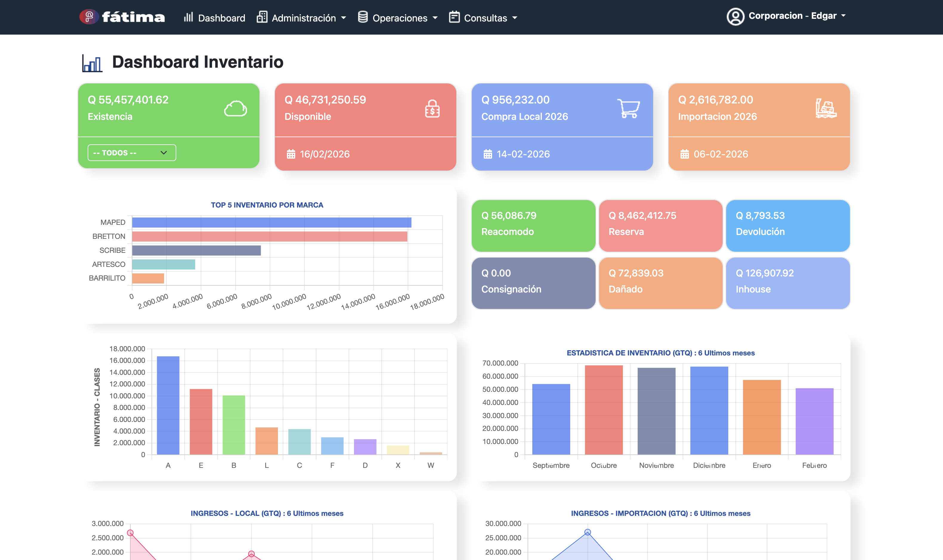Click the Noviembre bar in inventory statistics
The height and width of the screenshot is (560, 943).
click(656, 411)
